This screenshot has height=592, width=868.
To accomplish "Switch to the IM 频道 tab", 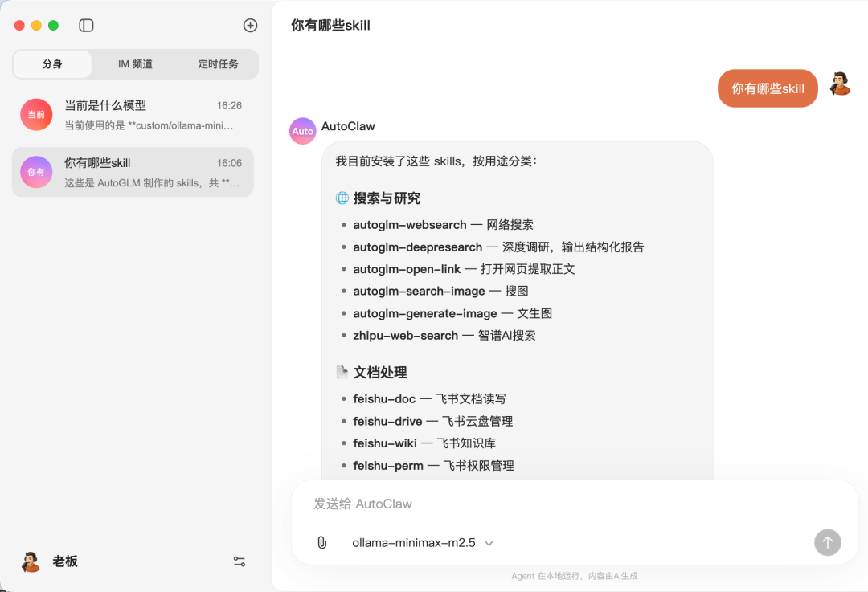I will pyautogui.click(x=135, y=64).
